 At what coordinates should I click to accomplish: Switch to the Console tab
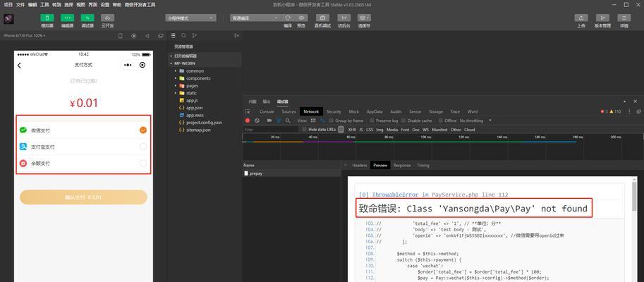[x=267, y=111]
